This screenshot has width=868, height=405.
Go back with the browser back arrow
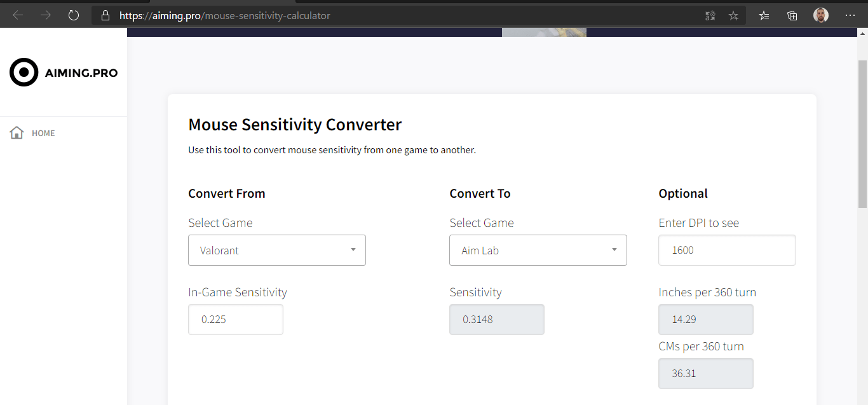(x=18, y=15)
